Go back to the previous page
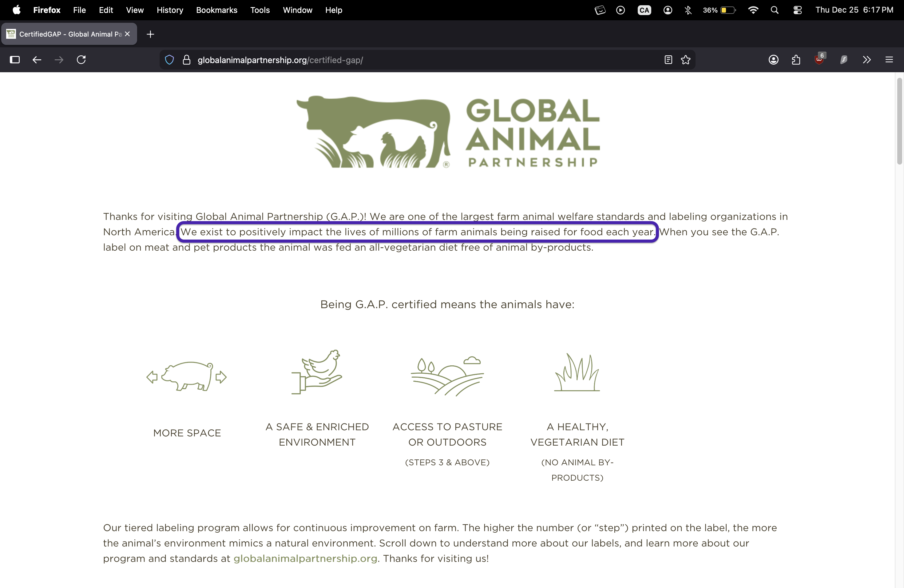Screen dimensions: 904x588 click(37, 60)
